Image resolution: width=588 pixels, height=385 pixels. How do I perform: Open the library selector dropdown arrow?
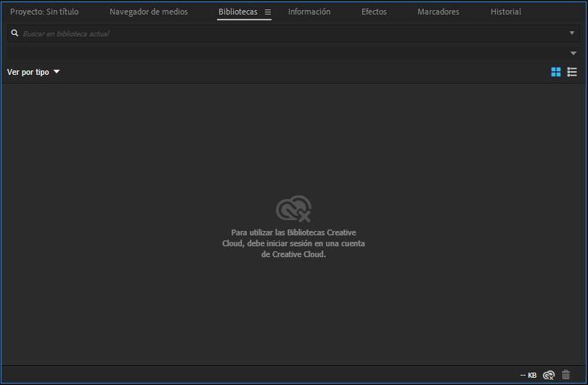(x=573, y=53)
